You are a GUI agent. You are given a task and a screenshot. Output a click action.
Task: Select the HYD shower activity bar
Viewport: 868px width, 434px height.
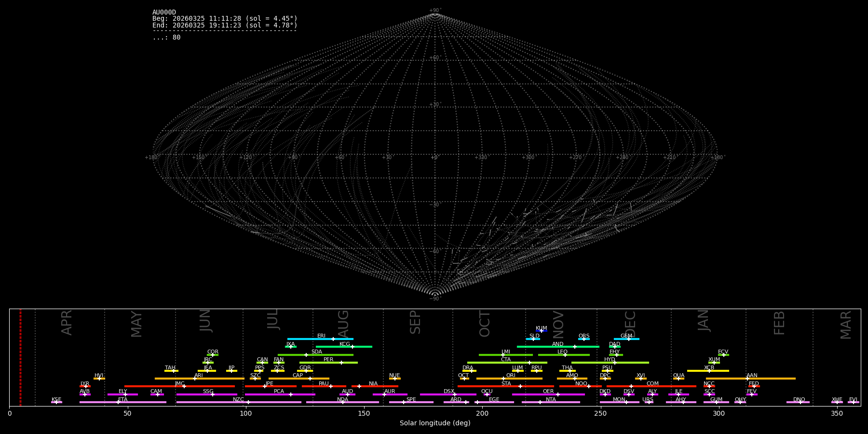(610, 363)
